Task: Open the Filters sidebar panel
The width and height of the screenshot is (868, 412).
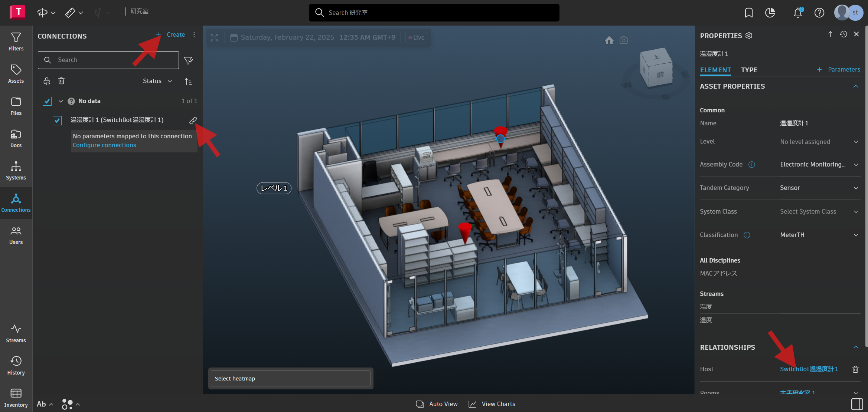Action: pyautogui.click(x=16, y=42)
